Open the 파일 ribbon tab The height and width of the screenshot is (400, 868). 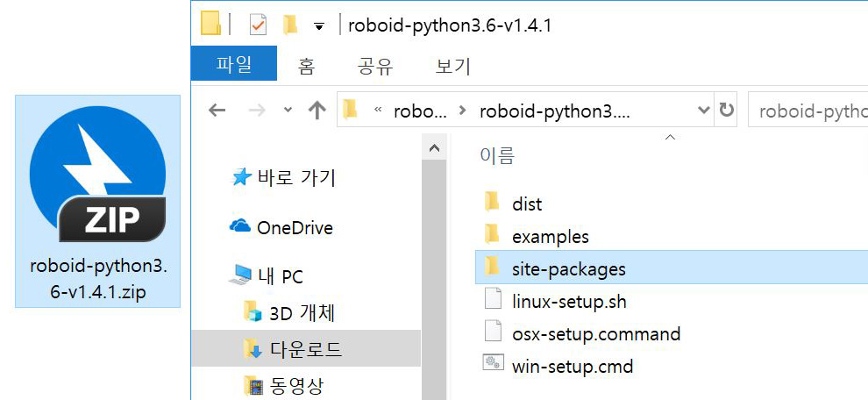(x=233, y=63)
